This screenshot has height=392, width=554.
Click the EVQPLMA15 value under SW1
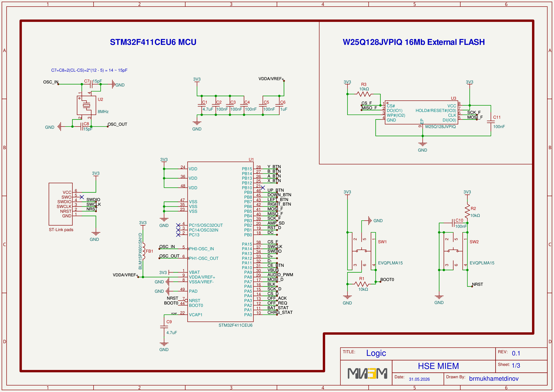[390, 263]
